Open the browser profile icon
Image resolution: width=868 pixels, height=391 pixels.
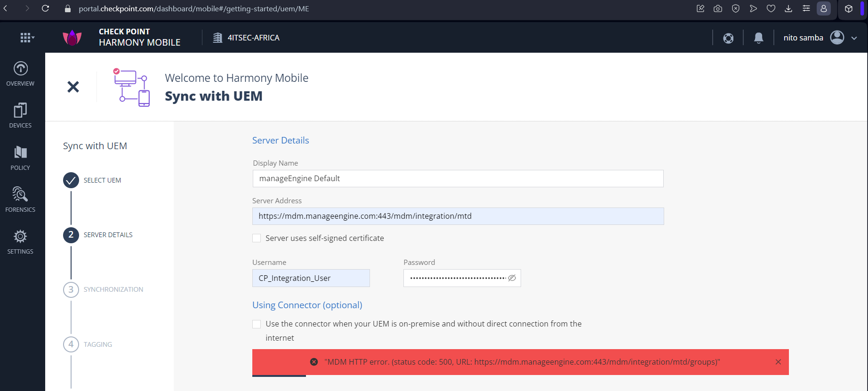(824, 8)
